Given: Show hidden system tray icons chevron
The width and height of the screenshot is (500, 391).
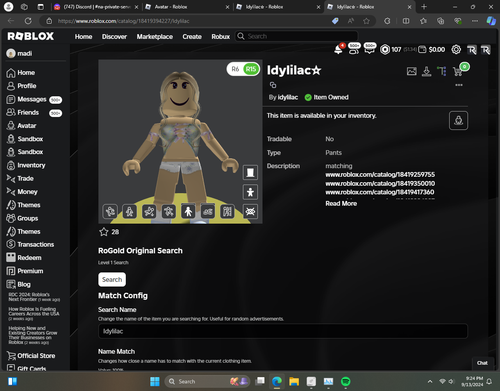Looking at the screenshot, I should click(430, 381).
